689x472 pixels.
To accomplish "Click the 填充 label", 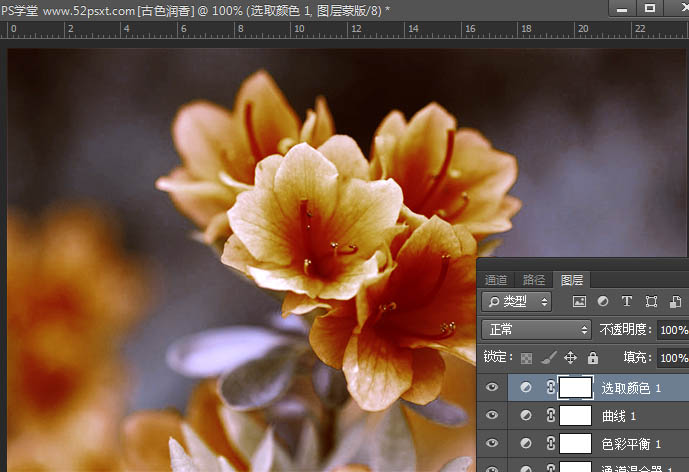I will click(x=637, y=357).
